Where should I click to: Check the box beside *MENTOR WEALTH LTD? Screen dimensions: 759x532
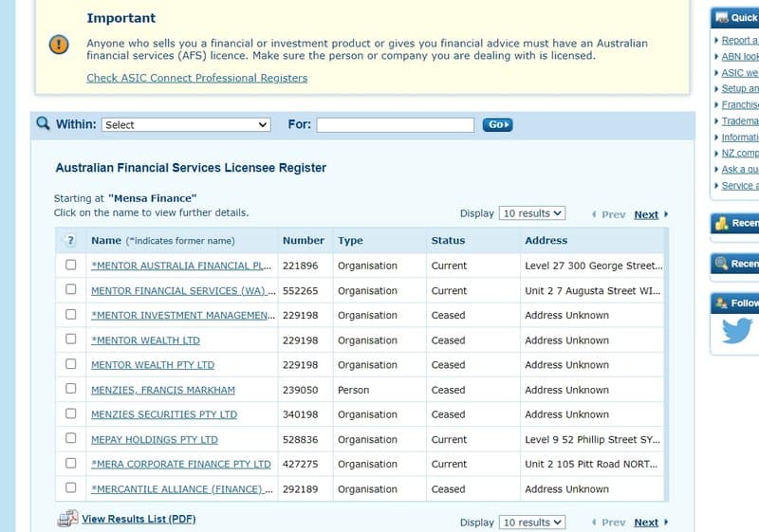coord(70,339)
